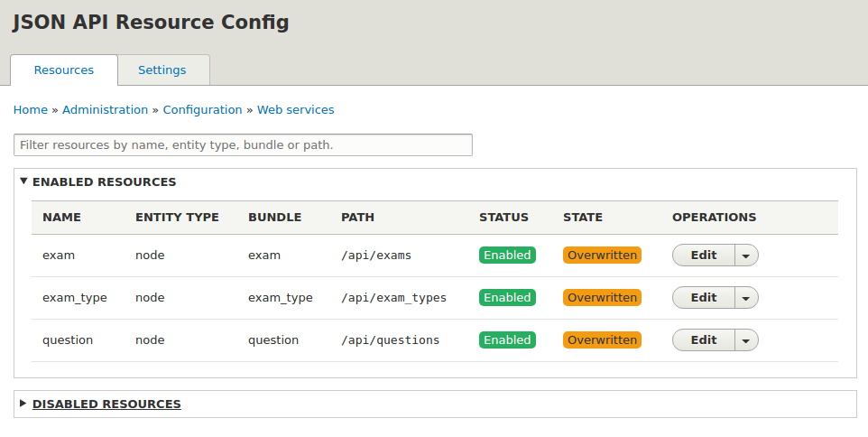This screenshot has width=868, height=437.
Task: Open dropdown arrow for exam row operations
Action: pos(746,256)
